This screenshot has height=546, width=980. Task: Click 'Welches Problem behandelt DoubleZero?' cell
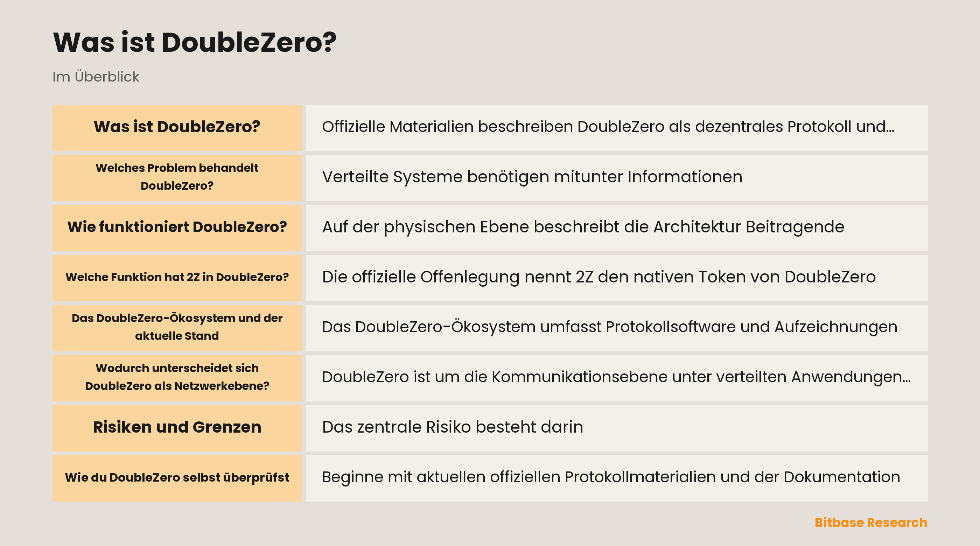coord(177,178)
